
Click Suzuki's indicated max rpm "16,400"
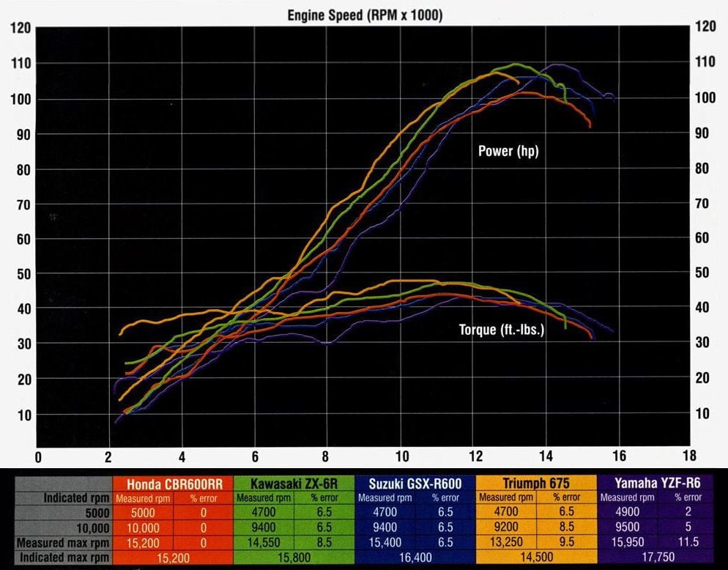(415, 557)
